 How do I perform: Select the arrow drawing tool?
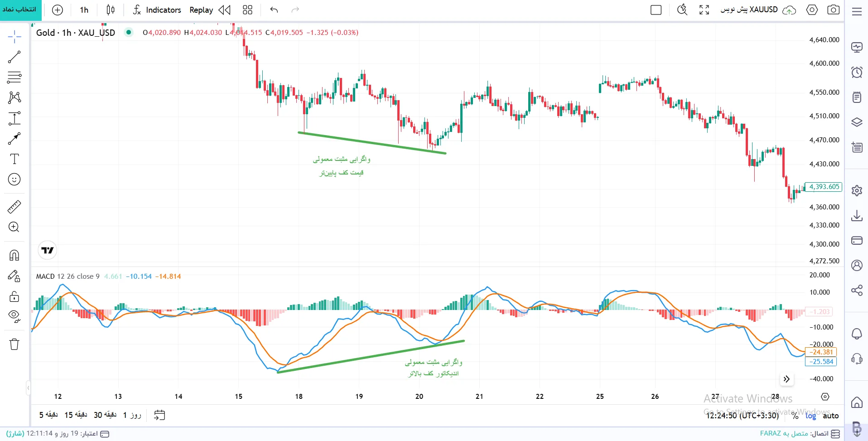(x=14, y=139)
